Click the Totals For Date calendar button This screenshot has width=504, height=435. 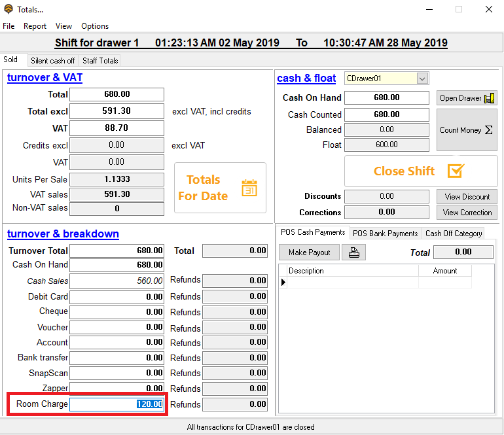coord(220,188)
